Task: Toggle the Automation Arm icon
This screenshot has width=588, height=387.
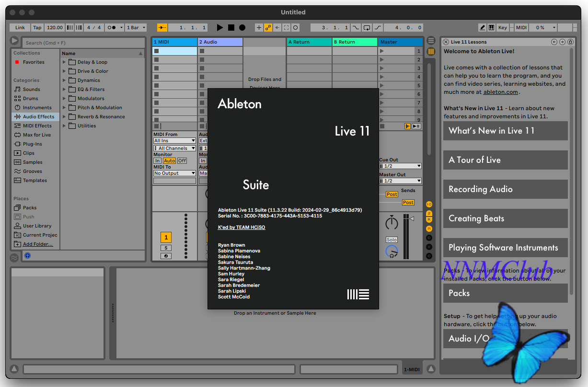Action: pyautogui.click(x=268, y=28)
